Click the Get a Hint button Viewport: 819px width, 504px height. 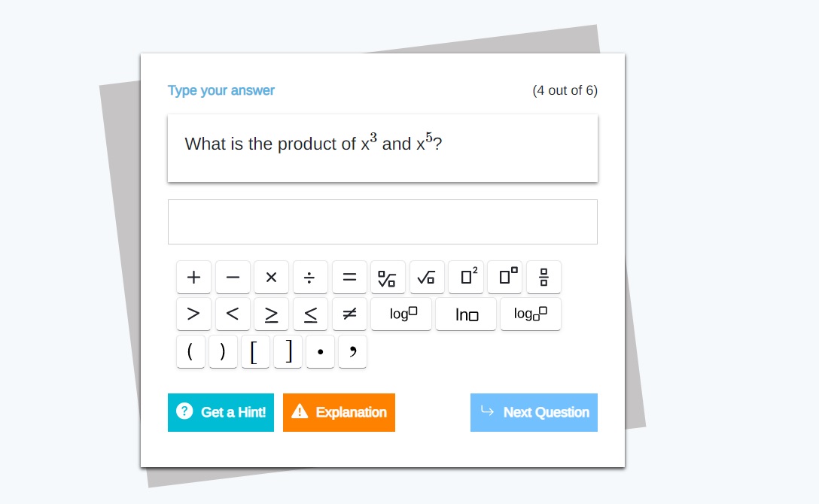(x=221, y=412)
